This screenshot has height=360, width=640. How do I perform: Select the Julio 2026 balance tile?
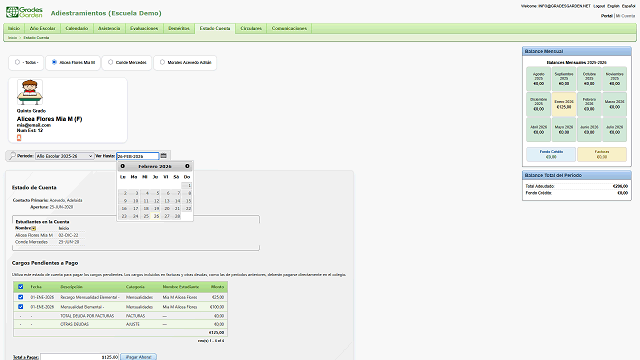pos(614,129)
